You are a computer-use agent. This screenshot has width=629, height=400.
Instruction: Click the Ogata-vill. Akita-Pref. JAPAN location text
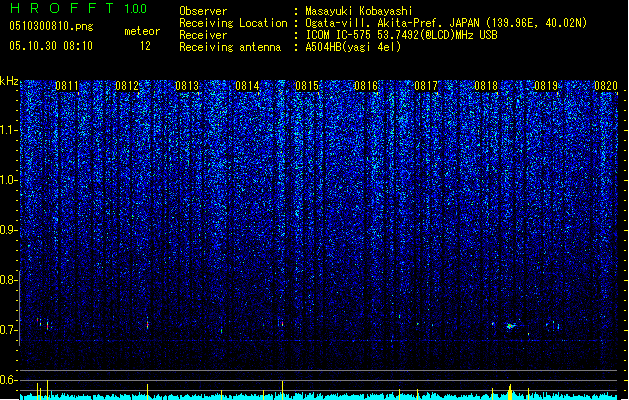pos(446,23)
